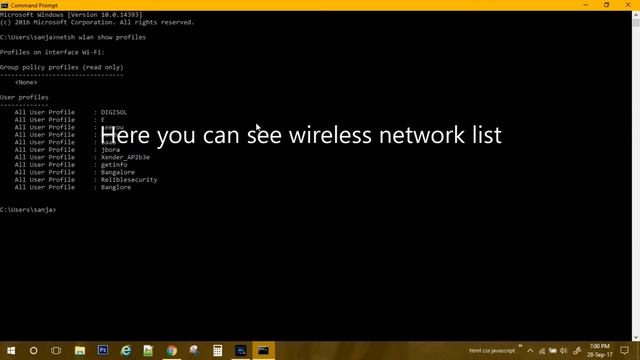Image resolution: width=640 pixels, height=360 pixels.
Task: Click the scrollbar up arrow
Action: tap(636, 15)
